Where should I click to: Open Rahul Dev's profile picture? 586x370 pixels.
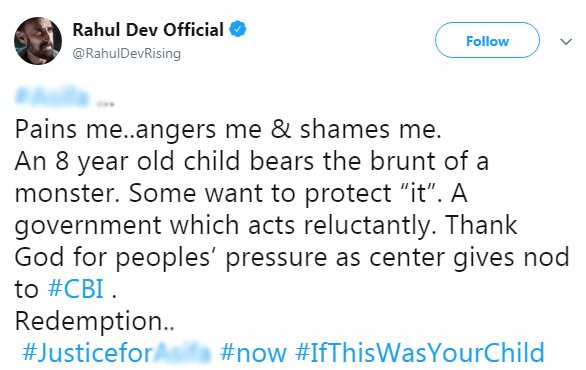click(38, 41)
